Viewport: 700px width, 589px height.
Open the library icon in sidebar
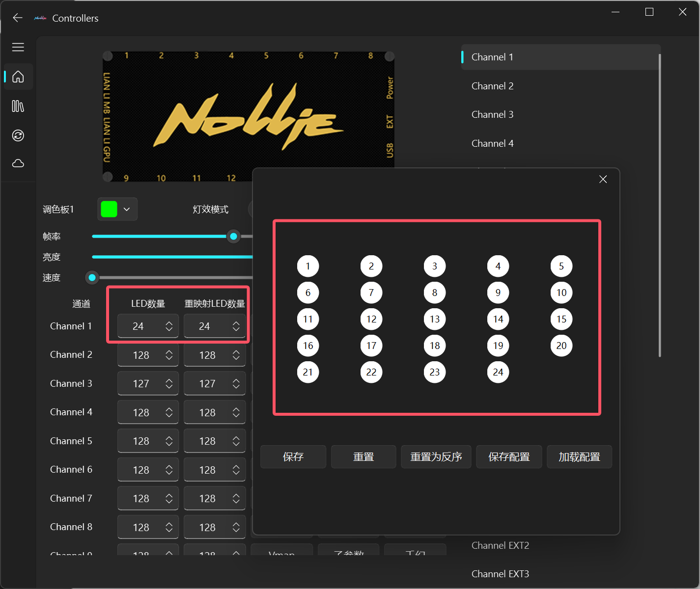click(18, 106)
